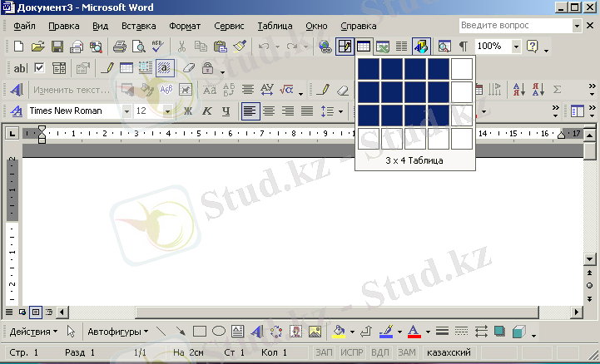
Task: Sort descending Я-A icon
Action: point(538,90)
